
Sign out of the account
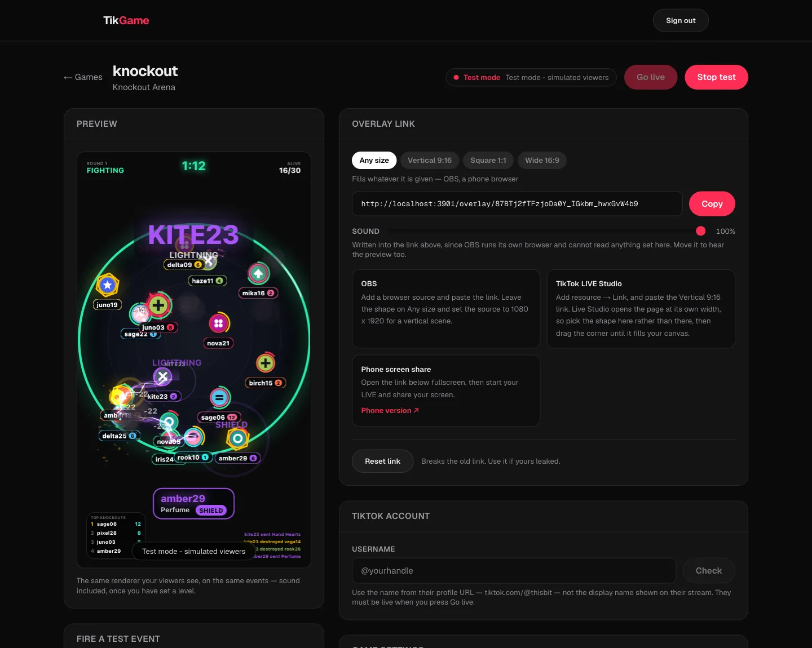(681, 20)
